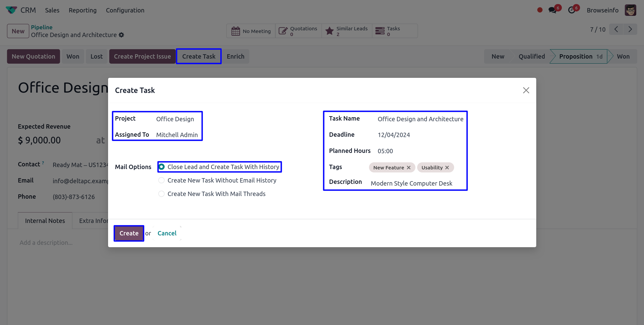The width and height of the screenshot is (644, 325).
Task: Open the Quotations stat button
Action: 299,31
